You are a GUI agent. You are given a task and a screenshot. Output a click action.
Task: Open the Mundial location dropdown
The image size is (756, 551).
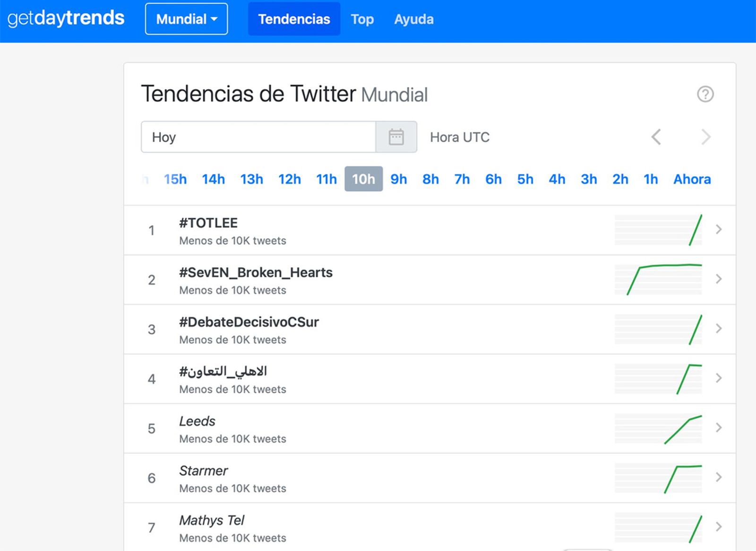[x=187, y=19]
